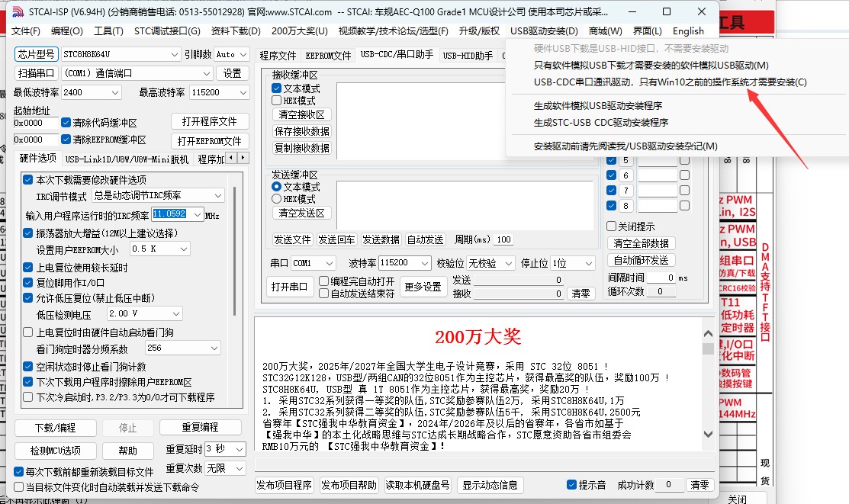Open 最低波特率 2400 dropdown

coord(91,92)
